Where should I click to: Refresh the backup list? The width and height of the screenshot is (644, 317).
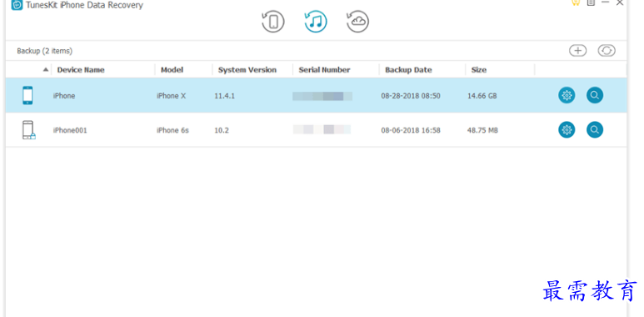coord(607,51)
